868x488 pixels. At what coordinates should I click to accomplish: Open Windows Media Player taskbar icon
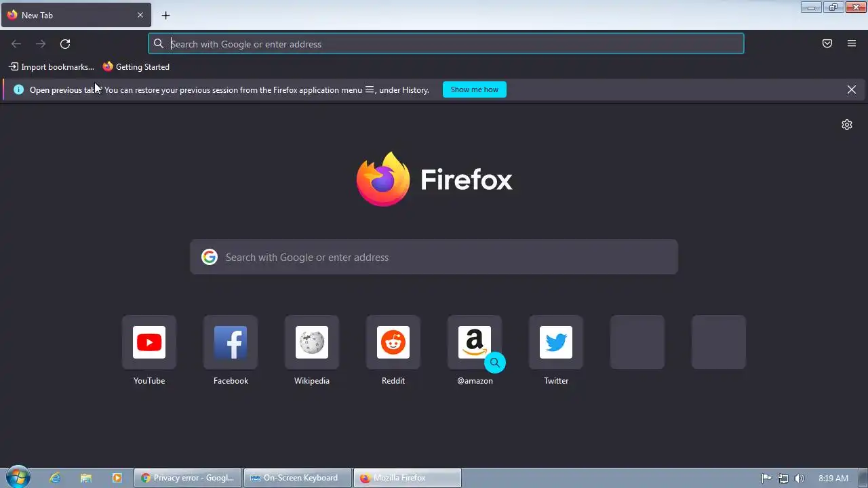click(x=117, y=478)
